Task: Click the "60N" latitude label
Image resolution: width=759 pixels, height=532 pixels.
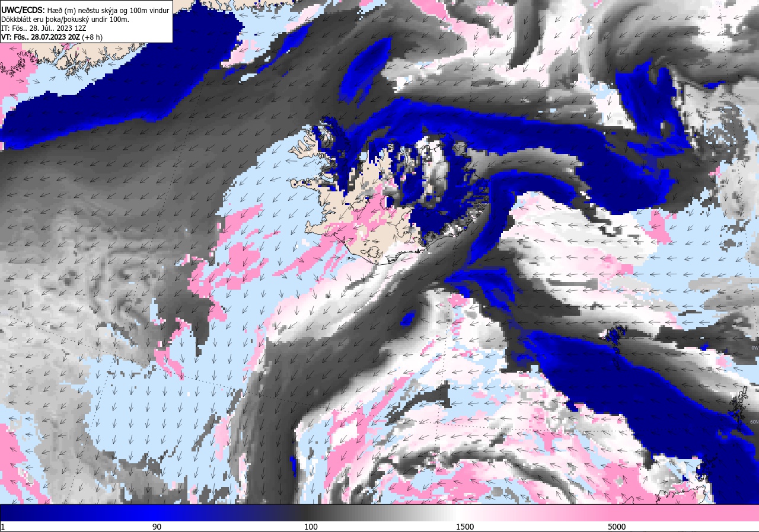Action: [754, 422]
